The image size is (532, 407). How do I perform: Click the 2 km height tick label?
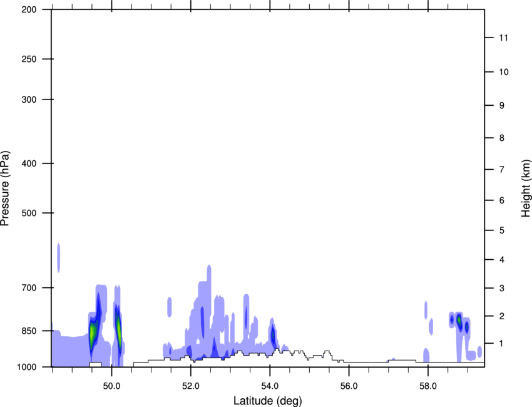[x=502, y=316]
